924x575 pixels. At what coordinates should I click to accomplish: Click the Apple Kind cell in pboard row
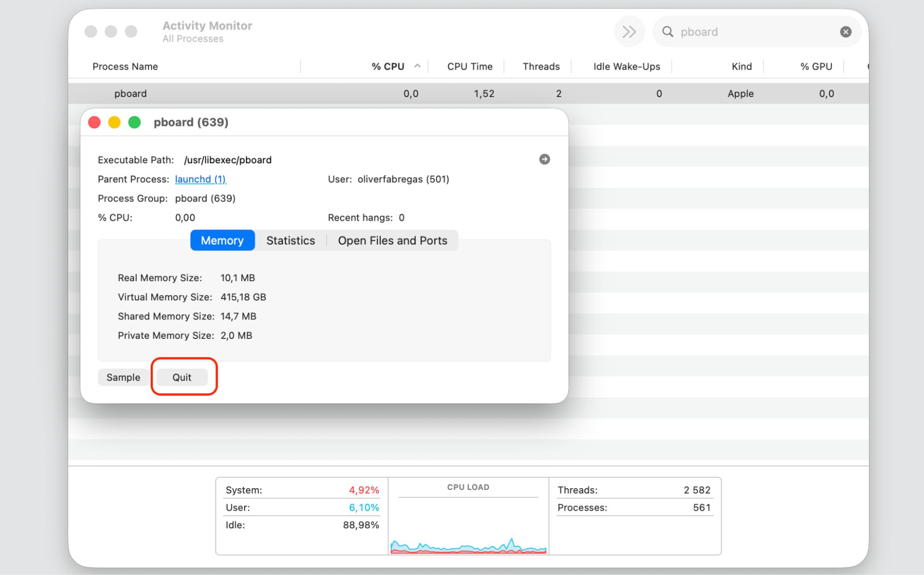click(740, 93)
